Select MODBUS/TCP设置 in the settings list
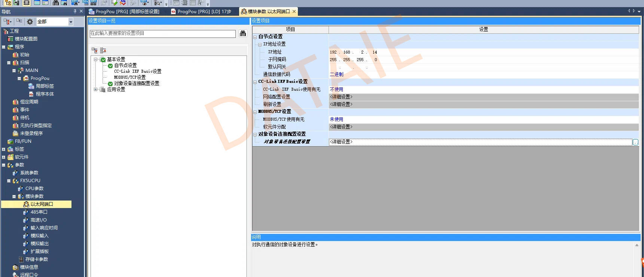 [x=130, y=77]
